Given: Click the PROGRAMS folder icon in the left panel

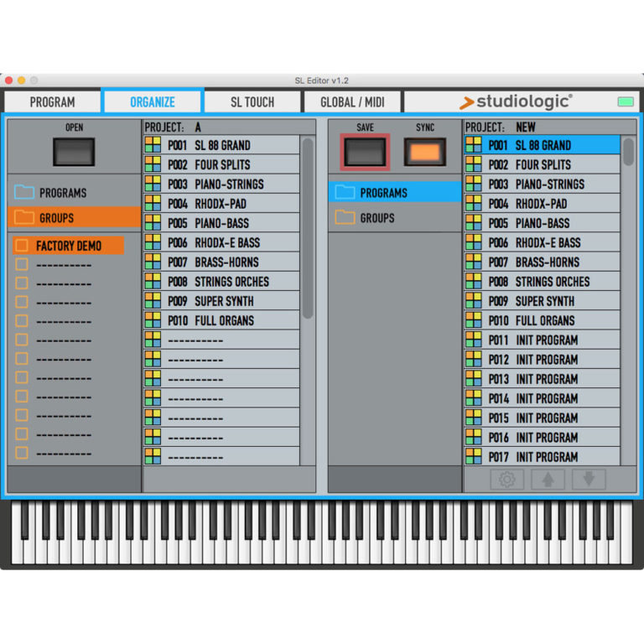Looking at the screenshot, I should (x=23, y=193).
